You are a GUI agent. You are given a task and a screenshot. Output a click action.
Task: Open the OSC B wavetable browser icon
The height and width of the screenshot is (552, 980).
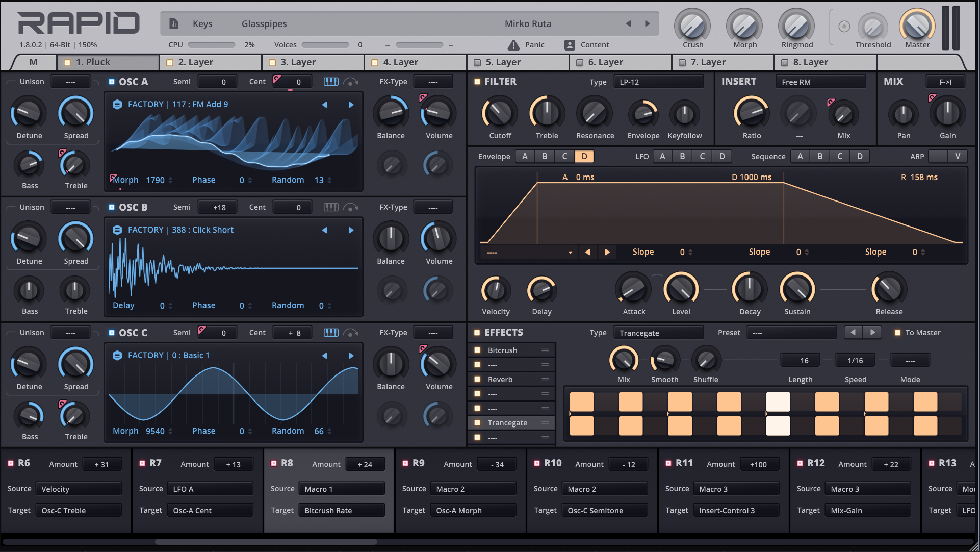point(117,230)
